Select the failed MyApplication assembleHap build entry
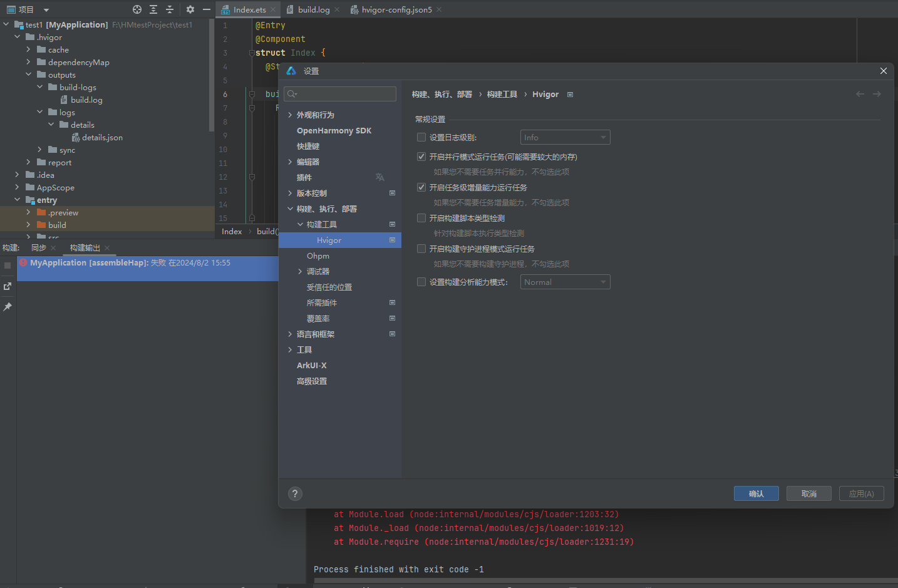This screenshot has height=588, width=898. (148, 268)
